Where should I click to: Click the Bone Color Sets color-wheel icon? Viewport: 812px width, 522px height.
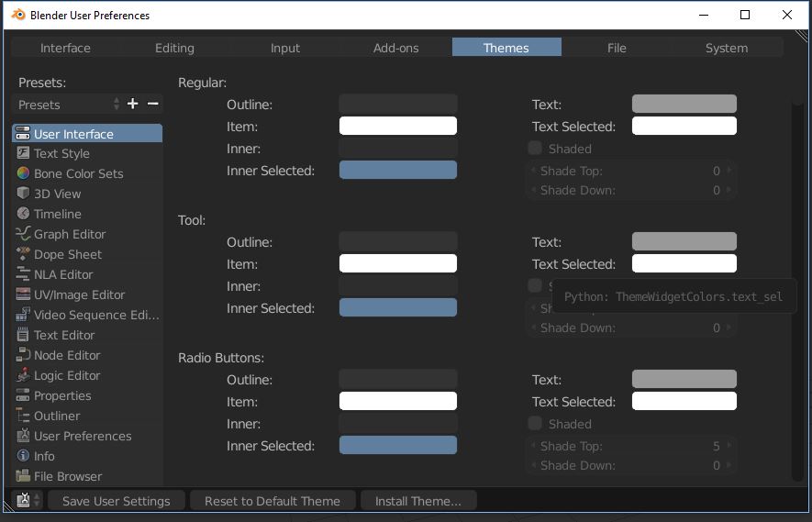coord(23,173)
